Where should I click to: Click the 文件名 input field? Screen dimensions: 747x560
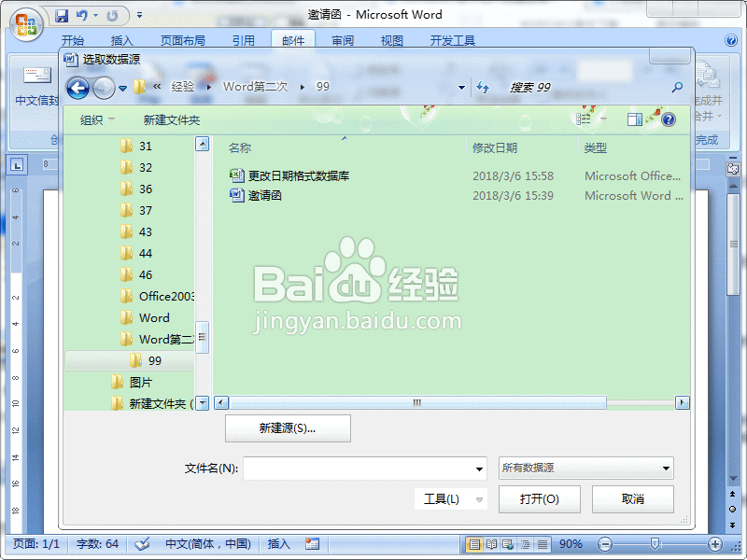358,469
